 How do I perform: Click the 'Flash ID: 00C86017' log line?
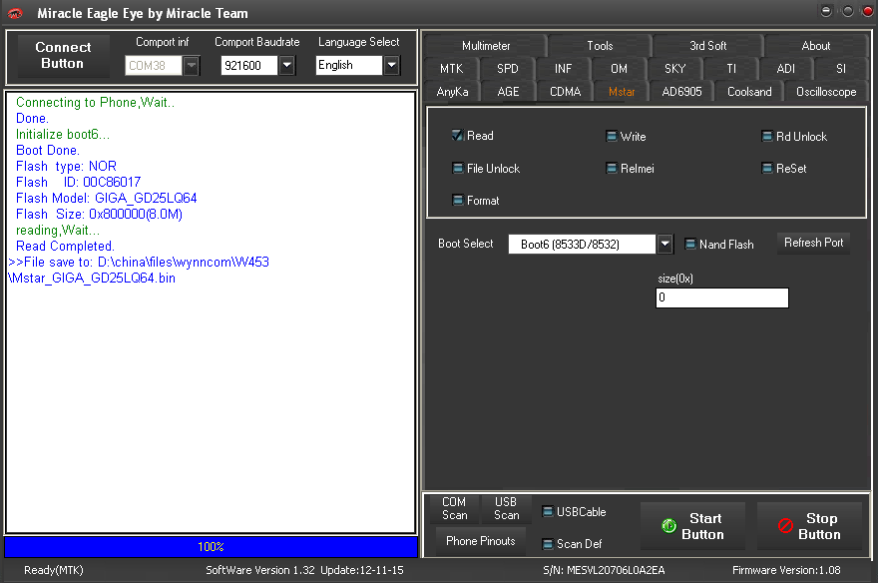pyautogui.click(x=78, y=182)
